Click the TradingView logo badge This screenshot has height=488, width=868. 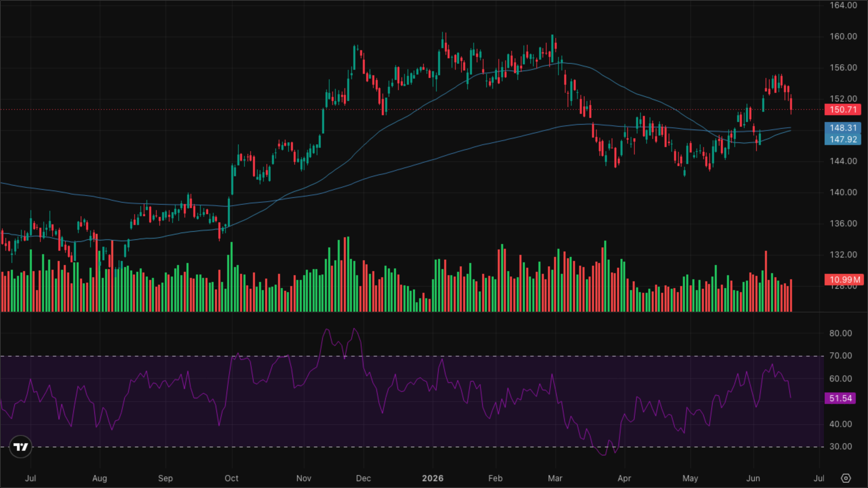click(20, 447)
